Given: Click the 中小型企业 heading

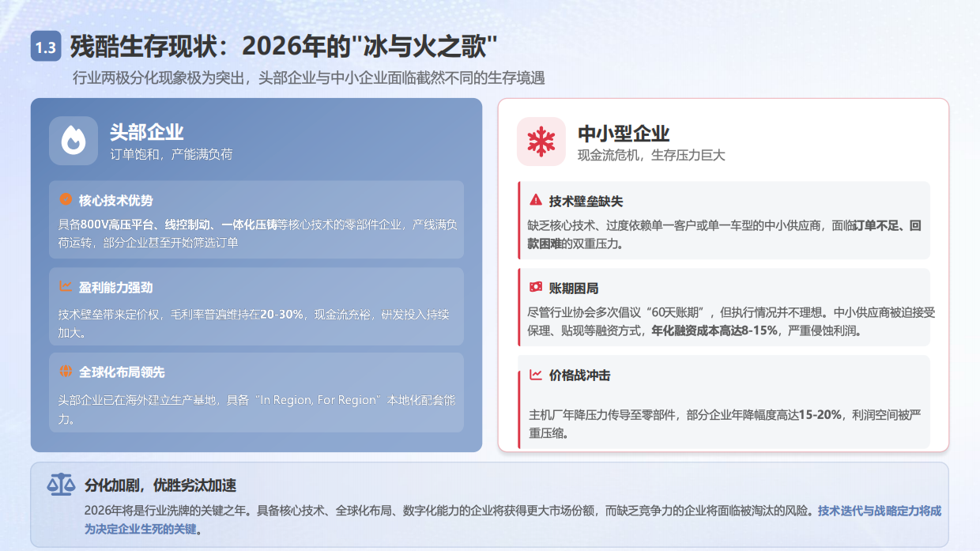Looking at the screenshot, I should click(624, 133).
